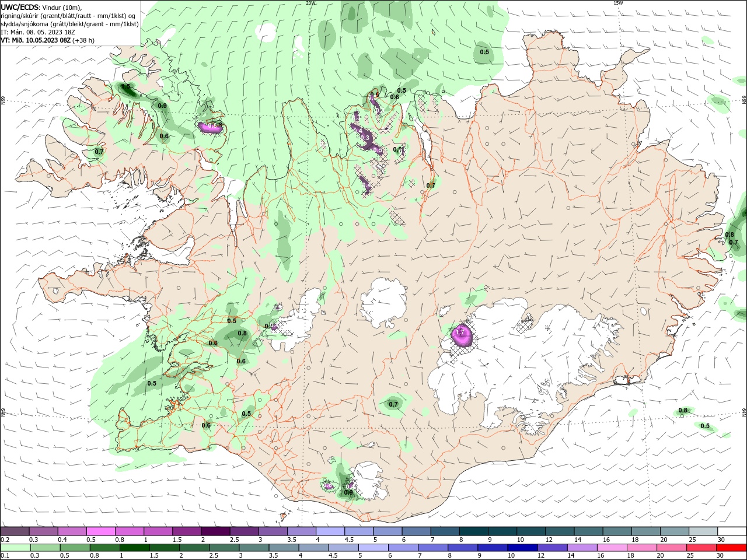Click the violet swatch labeled 14, lower row
The image size is (747, 560).
(x=582, y=547)
